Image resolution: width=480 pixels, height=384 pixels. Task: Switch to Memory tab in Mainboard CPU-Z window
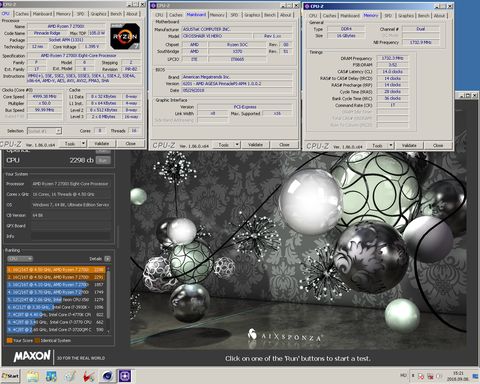click(x=217, y=15)
